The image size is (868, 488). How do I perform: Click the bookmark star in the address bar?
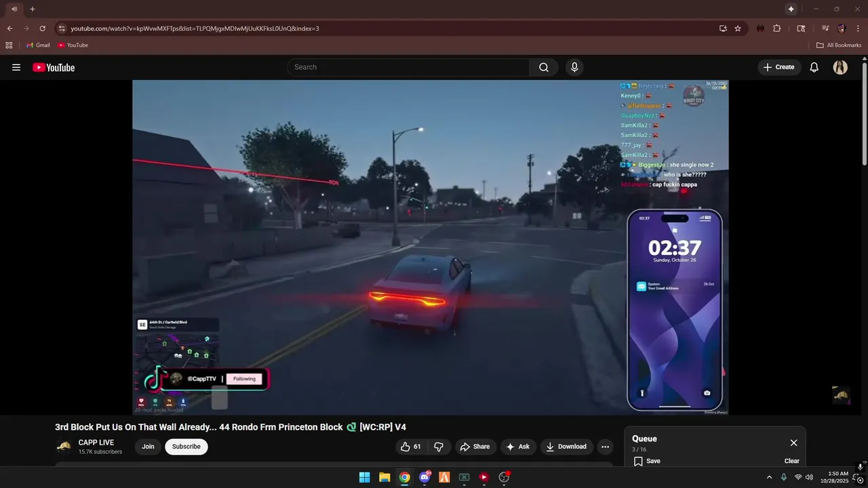tap(738, 28)
